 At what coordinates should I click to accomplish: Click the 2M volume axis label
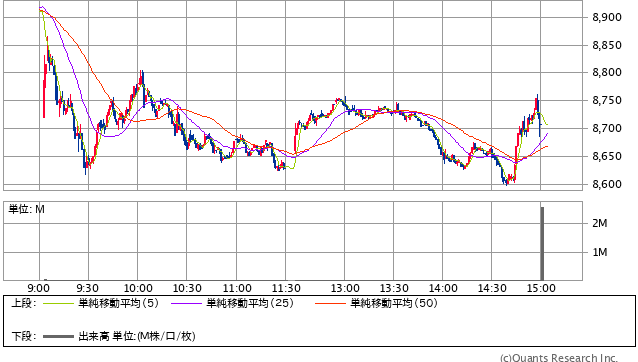click(x=600, y=223)
